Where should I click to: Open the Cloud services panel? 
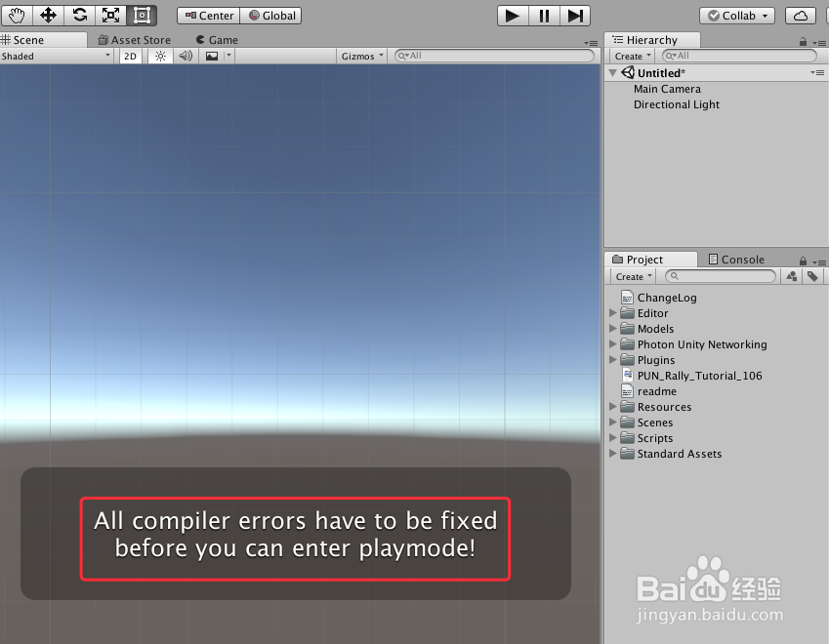(801, 16)
